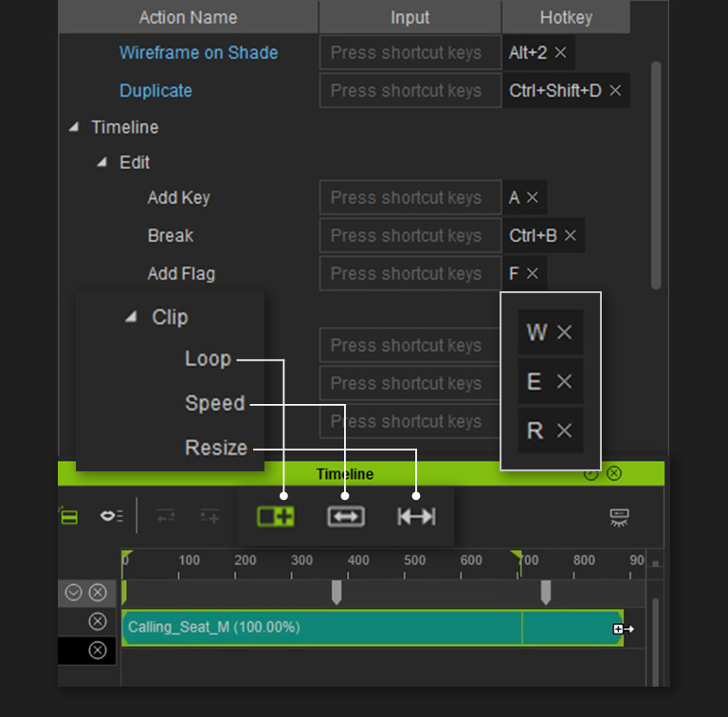Collapse the Timeline tree section
728x717 pixels.
point(74,127)
